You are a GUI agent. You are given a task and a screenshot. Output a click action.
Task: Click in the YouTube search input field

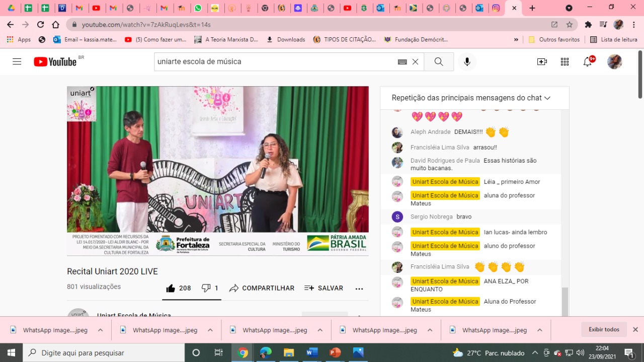[x=274, y=61]
